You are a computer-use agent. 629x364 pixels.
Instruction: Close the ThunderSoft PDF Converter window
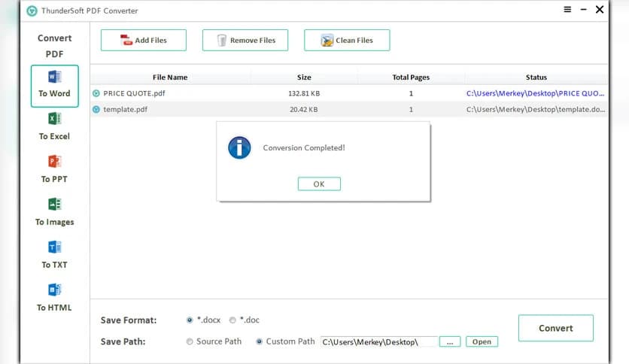coord(600,10)
